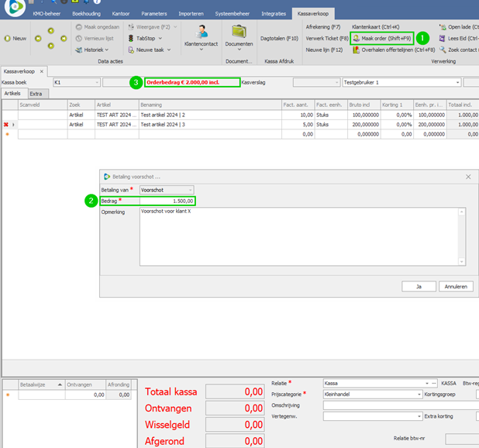Close Betaling voorschot dialog
Image resolution: width=479 pixels, height=448 pixels.
pyautogui.click(x=468, y=177)
